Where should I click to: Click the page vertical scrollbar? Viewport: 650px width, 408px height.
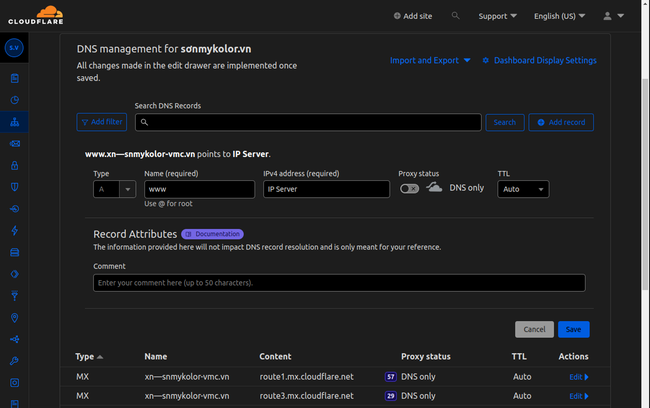645,184
